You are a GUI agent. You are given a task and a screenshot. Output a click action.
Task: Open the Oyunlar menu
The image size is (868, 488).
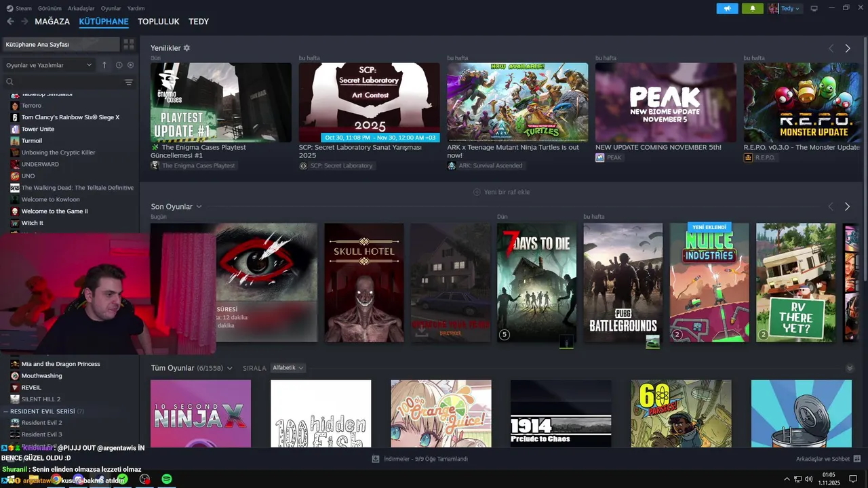click(111, 9)
